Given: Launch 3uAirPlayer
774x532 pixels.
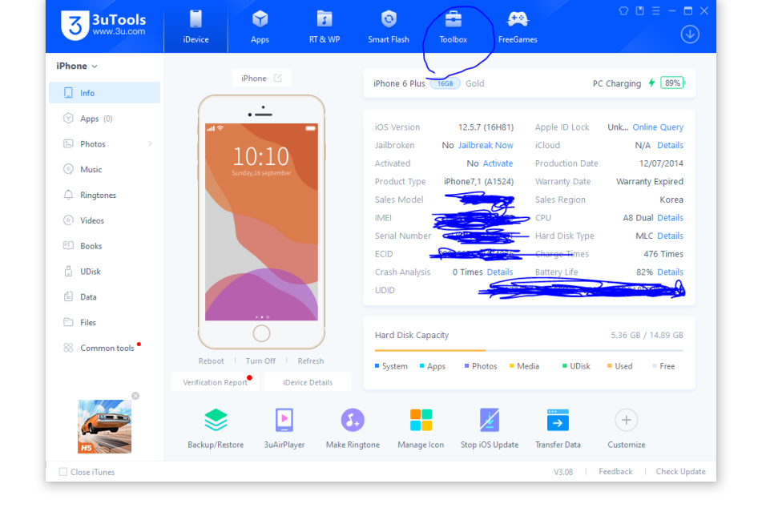Looking at the screenshot, I should point(284,429).
